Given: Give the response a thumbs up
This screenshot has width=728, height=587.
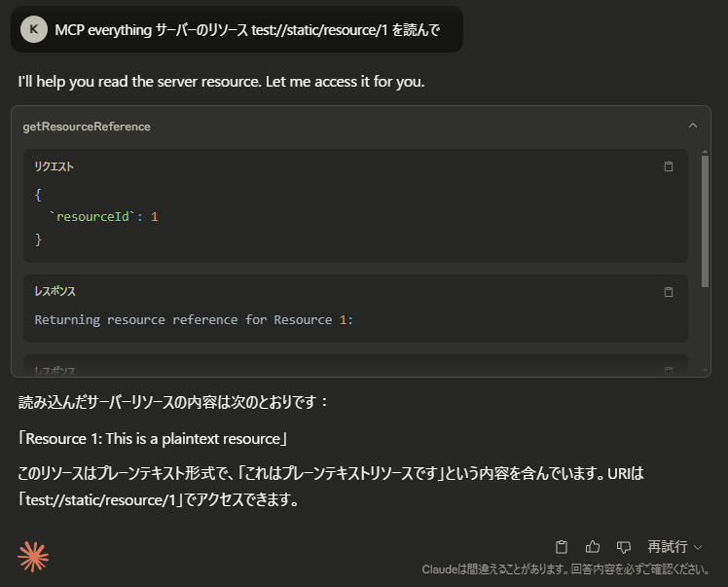Looking at the screenshot, I should click(x=593, y=546).
